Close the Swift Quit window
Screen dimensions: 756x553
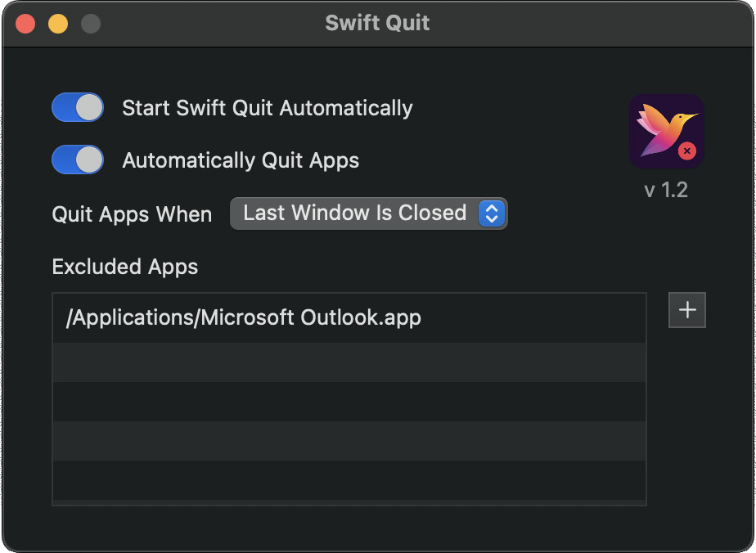(x=25, y=24)
